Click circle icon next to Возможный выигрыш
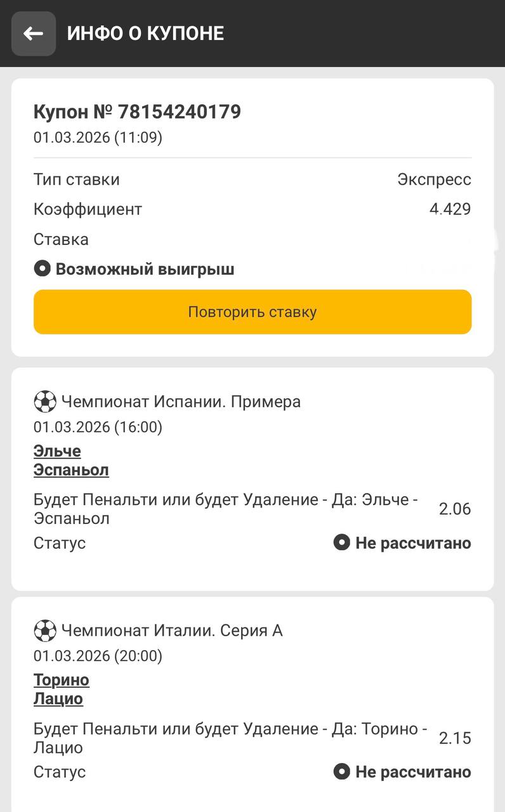This screenshot has height=812, width=505. (42, 269)
